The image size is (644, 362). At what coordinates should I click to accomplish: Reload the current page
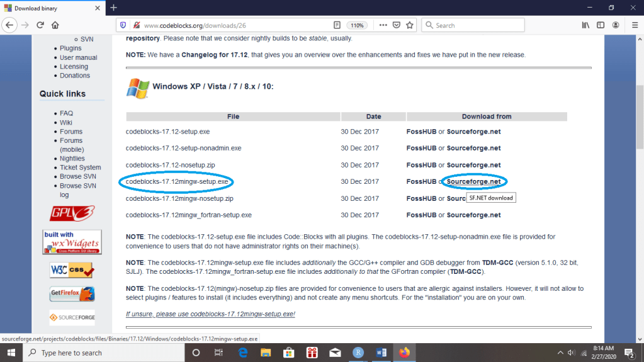(x=40, y=25)
